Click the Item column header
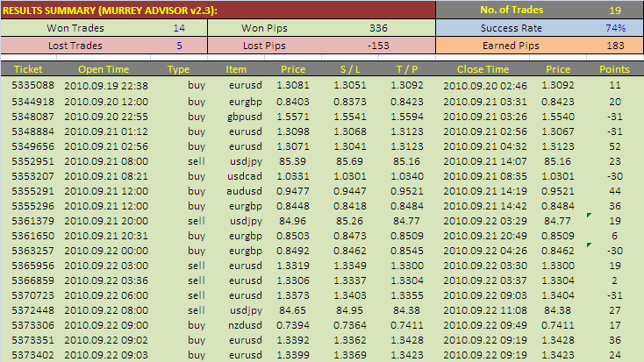 click(x=236, y=69)
